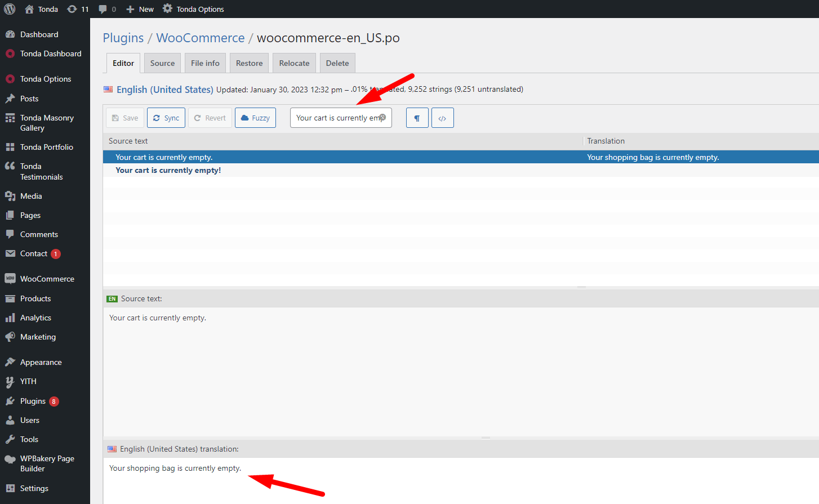819x504 pixels.
Task: Click the 'Your shopping bag is currently empty.' translation cell
Action: point(653,157)
